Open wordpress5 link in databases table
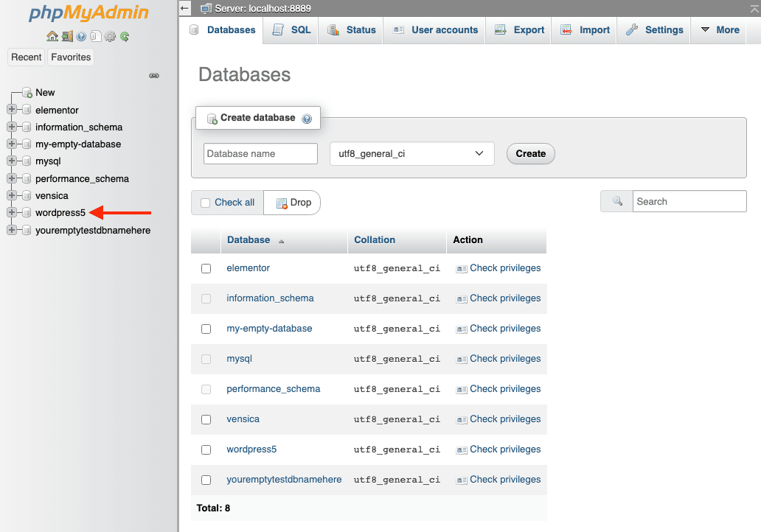Image resolution: width=761 pixels, height=532 pixels. (x=251, y=449)
